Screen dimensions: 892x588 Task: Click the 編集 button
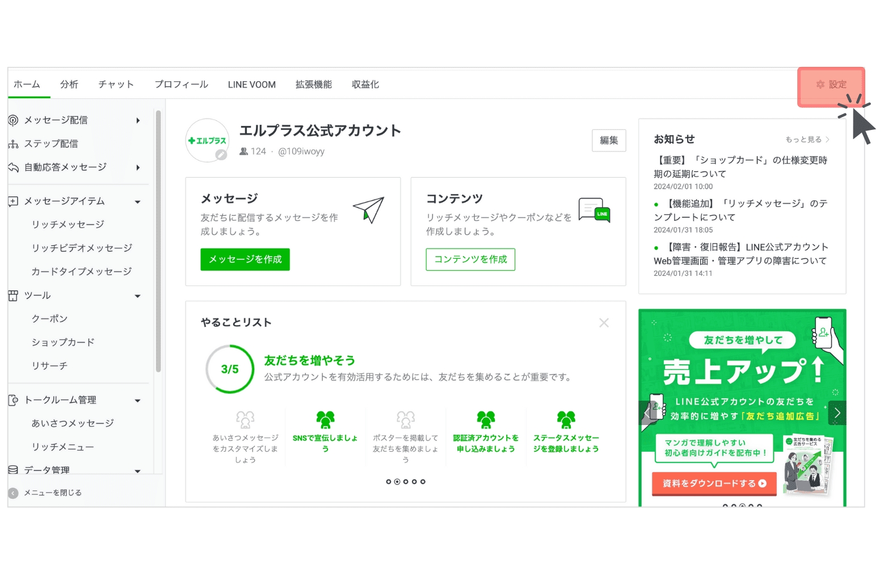609,140
